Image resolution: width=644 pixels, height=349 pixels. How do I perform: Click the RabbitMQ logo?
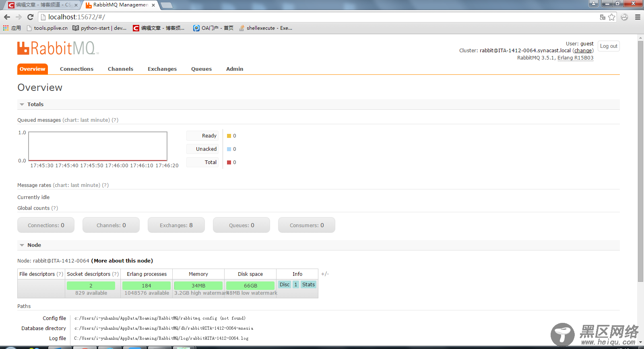point(58,48)
